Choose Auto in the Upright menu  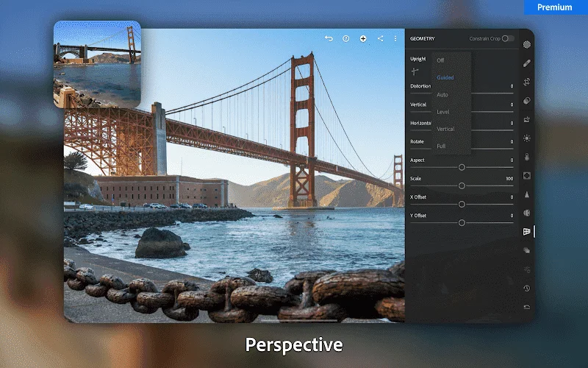point(442,95)
